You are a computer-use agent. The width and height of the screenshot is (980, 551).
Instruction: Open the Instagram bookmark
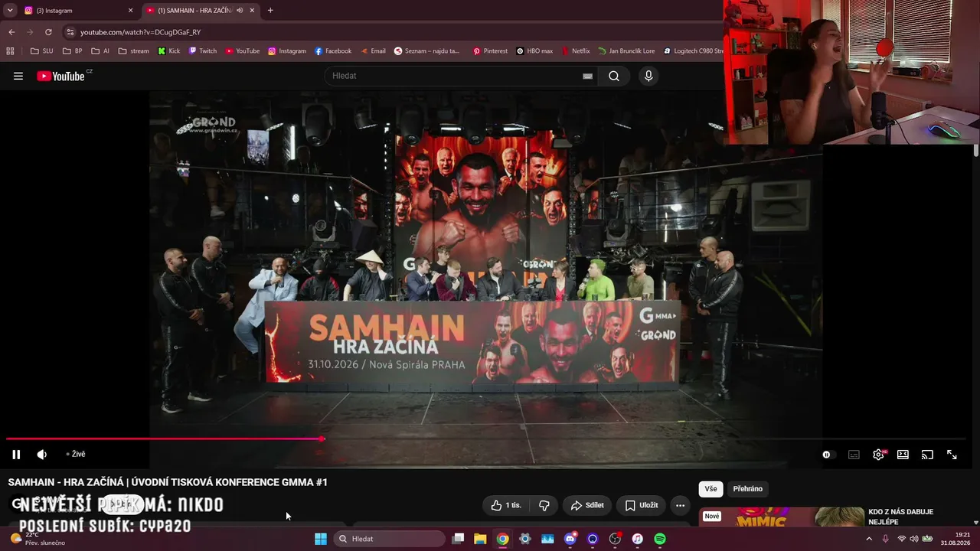287,51
